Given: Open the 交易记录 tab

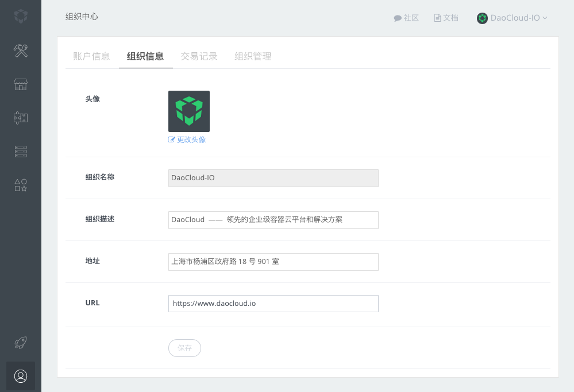Looking at the screenshot, I should click(x=199, y=56).
